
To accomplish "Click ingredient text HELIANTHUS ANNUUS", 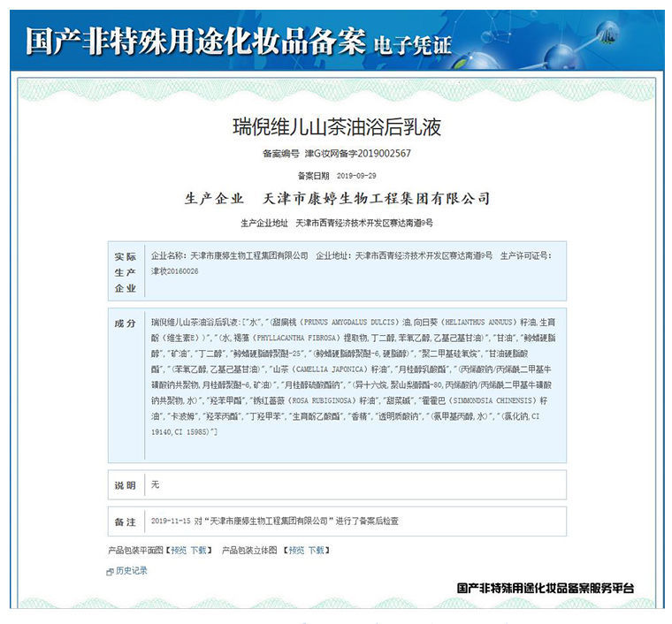I will tap(478, 322).
